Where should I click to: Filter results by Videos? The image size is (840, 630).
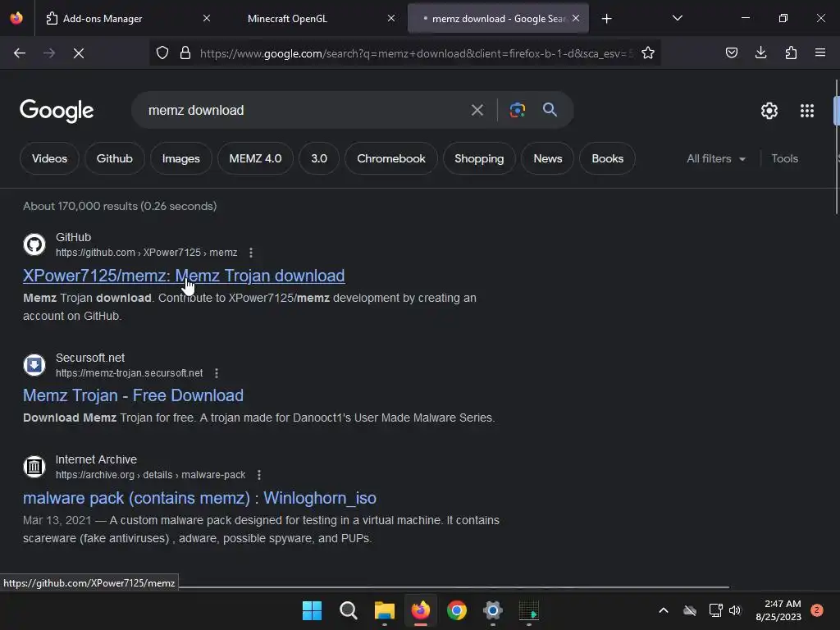pyautogui.click(x=49, y=158)
